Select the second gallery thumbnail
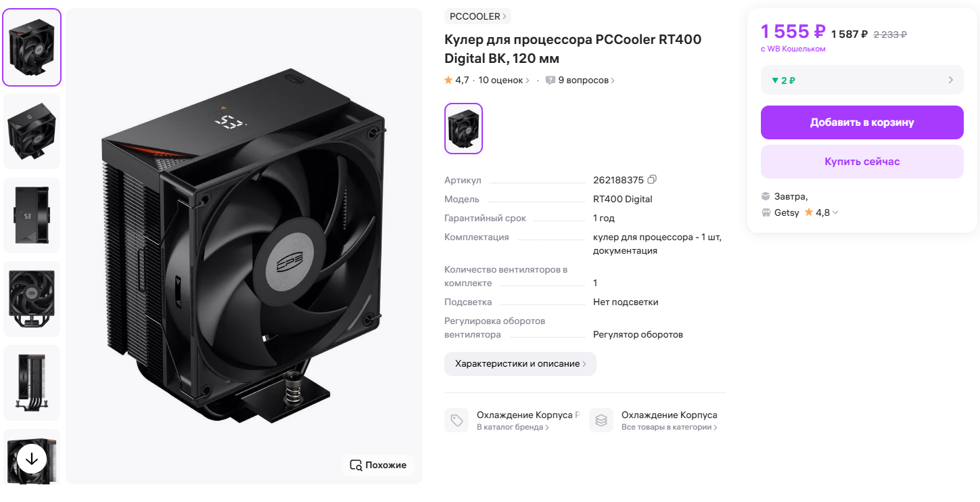The width and height of the screenshot is (980, 502). coord(32,131)
